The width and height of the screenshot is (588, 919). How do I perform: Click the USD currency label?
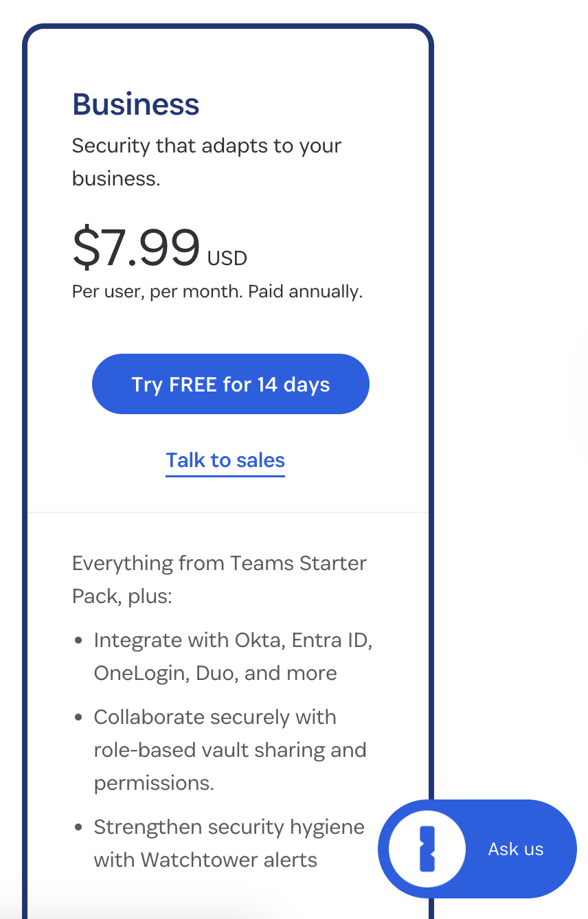tap(227, 258)
